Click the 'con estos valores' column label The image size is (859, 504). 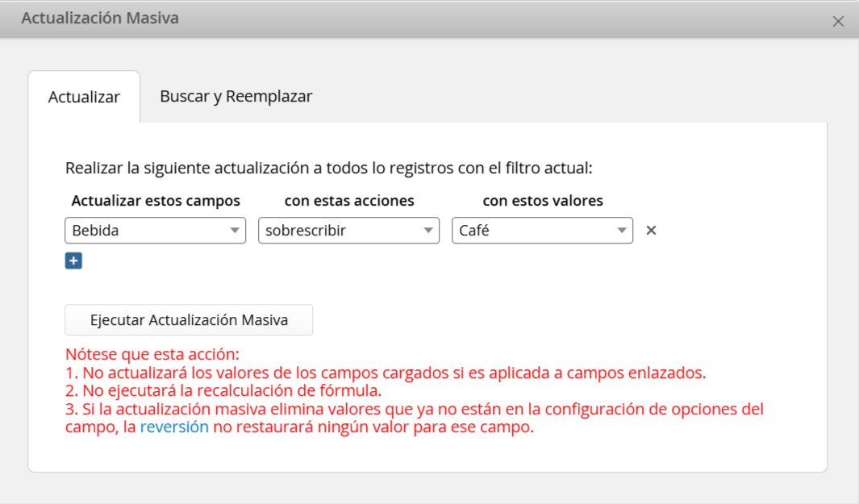[x=542, y=201]
